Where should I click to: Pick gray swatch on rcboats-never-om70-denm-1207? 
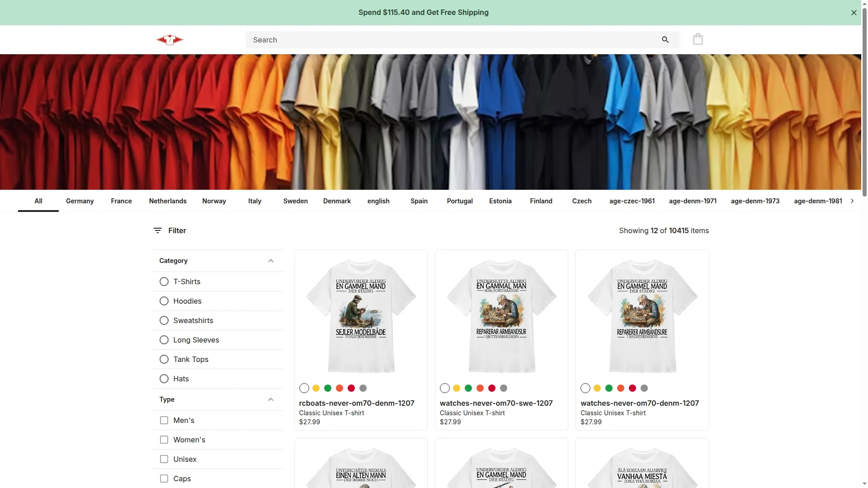click(x=363, y=388)
